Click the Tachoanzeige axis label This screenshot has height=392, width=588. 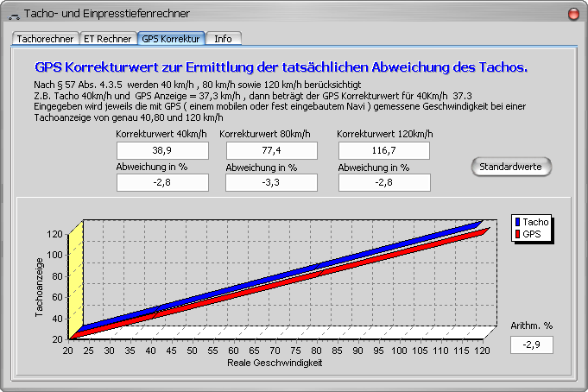tap(39, 288)
